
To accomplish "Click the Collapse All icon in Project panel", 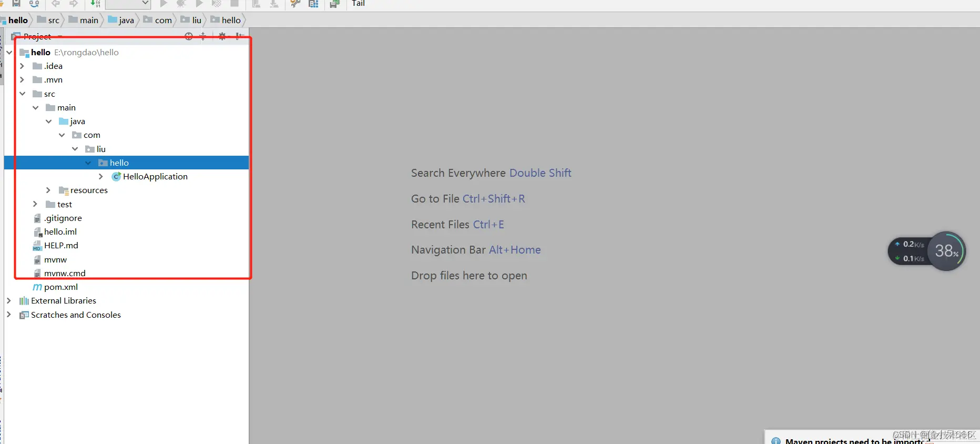I will tap(203, 36).
